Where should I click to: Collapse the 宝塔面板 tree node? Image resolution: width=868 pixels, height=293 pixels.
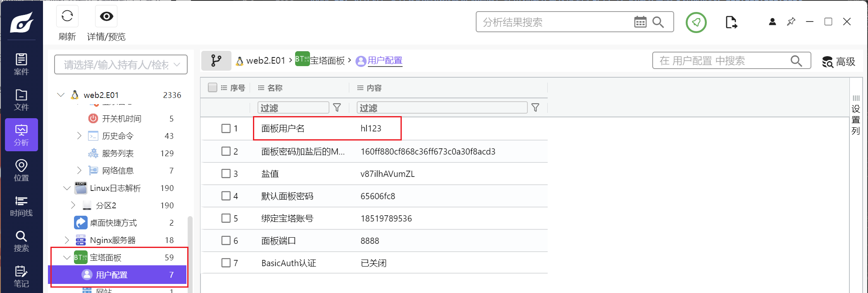(x=67, y=257)
